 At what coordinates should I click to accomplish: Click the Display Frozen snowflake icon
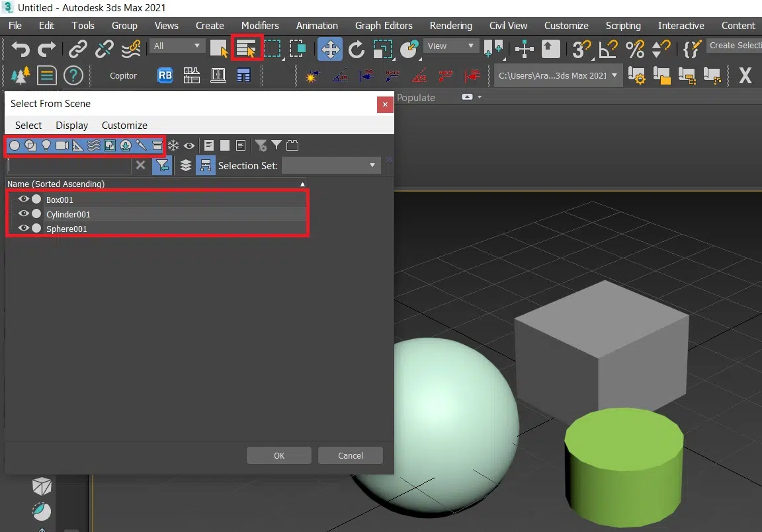173,145
